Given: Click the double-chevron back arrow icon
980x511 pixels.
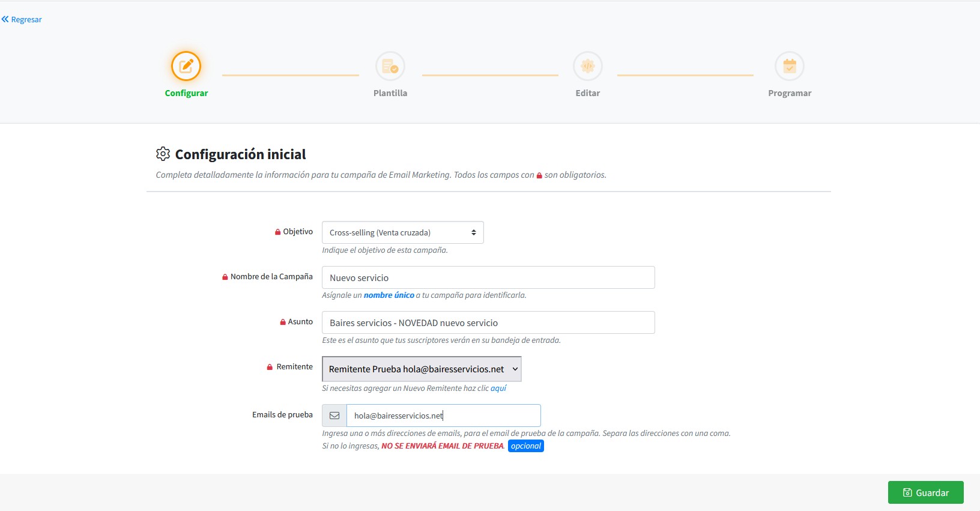Looking at the screenshot, I should pyautogui.click(x=5, y=19).
